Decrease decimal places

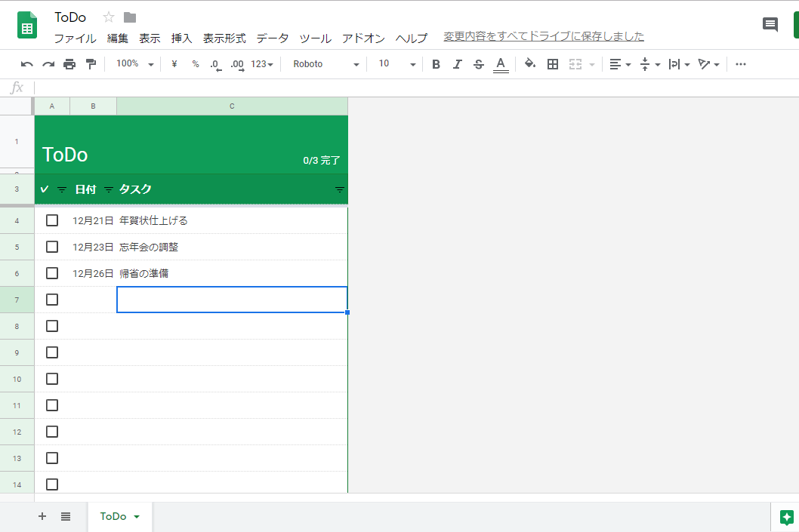pos(216,65)
